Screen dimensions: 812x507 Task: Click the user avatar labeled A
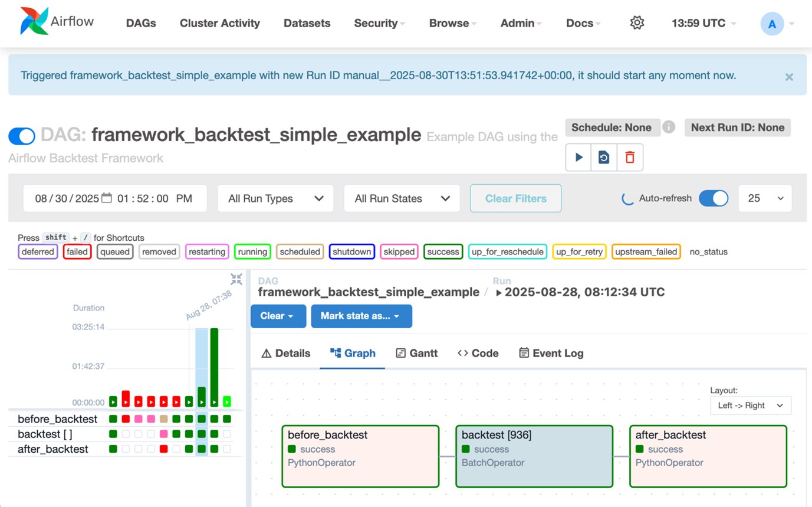[772, 24]
